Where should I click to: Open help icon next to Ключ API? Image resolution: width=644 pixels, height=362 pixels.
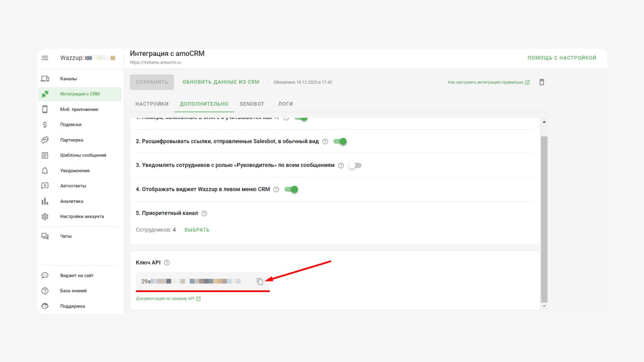(167, 263)
